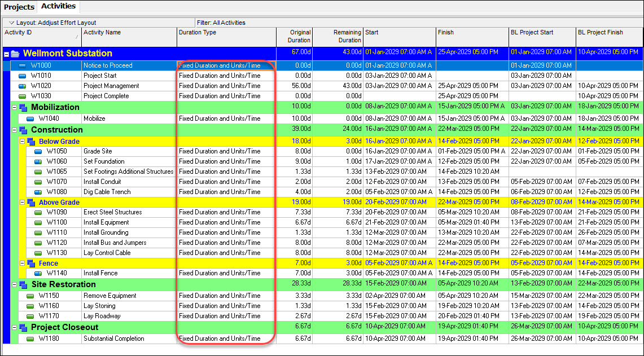Click the W1000 activity milestone icon

click(23, 65)
